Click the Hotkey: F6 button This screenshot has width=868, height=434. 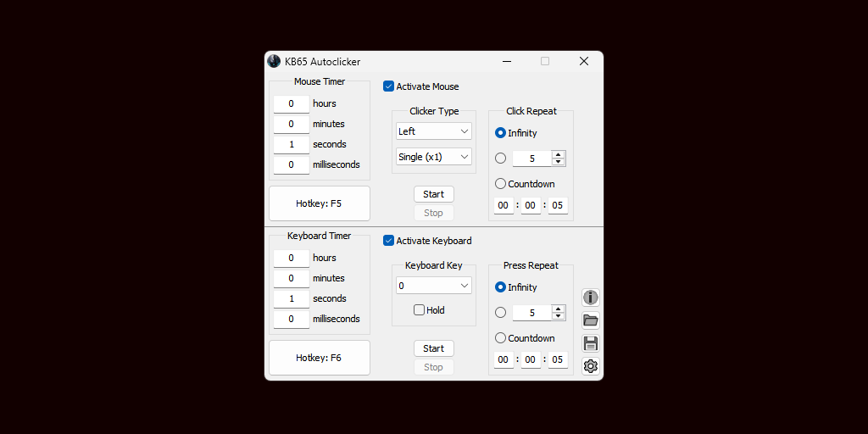pos(320,359)
